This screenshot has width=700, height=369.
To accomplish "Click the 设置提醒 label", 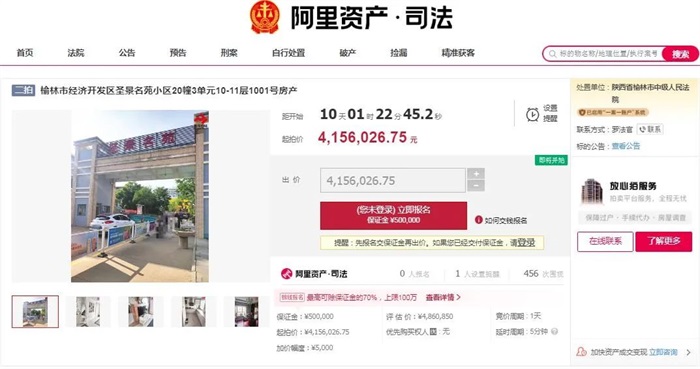I will coord(550,113).
